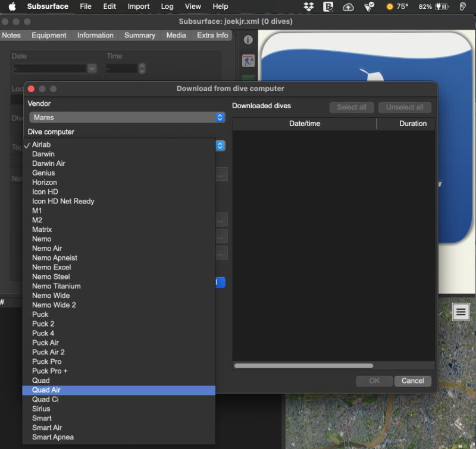Select Nemo Air option
This screenshot has width=476, height=449.
click(118, 248)
